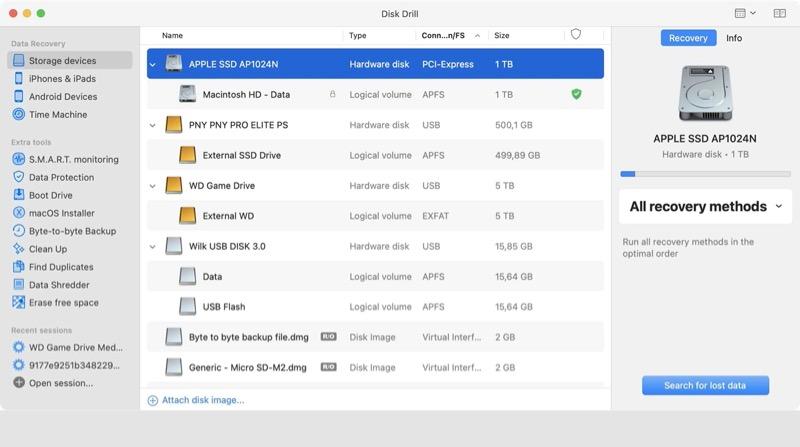
Task: Select the PNY PNY PRO ELITE PS disk icon
Action: [173, 125]
